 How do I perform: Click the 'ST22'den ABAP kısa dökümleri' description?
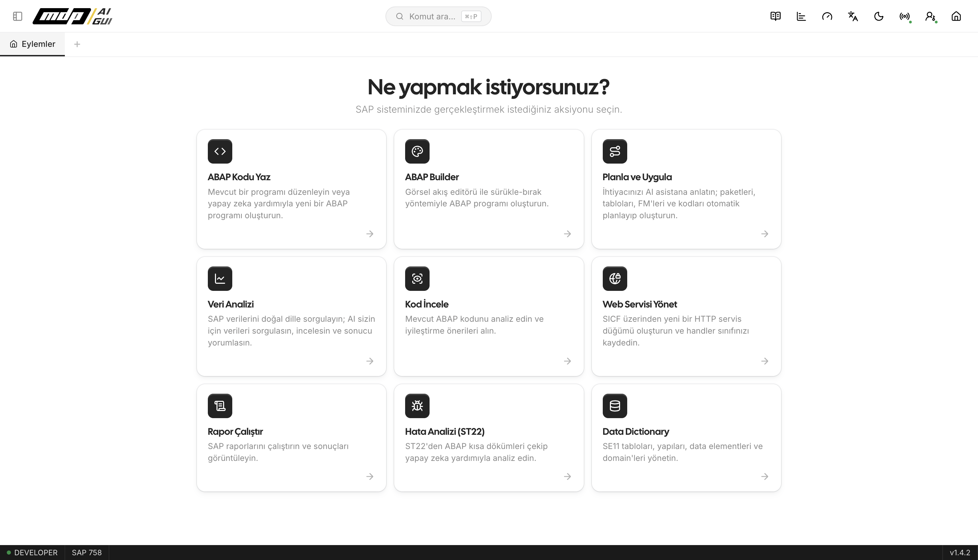pyautogui.click(x=476, y=452)
